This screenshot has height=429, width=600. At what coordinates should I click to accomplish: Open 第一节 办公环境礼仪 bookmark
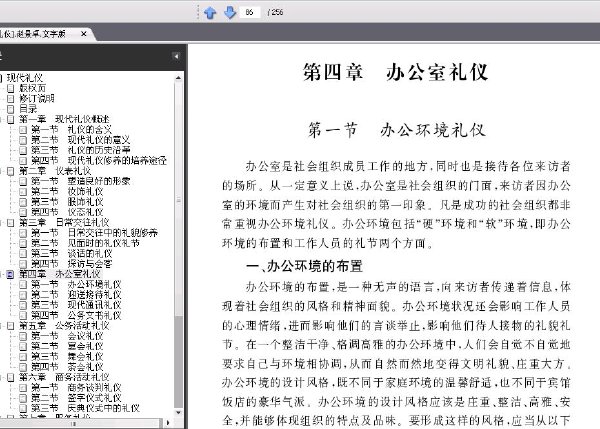(76, 284)
